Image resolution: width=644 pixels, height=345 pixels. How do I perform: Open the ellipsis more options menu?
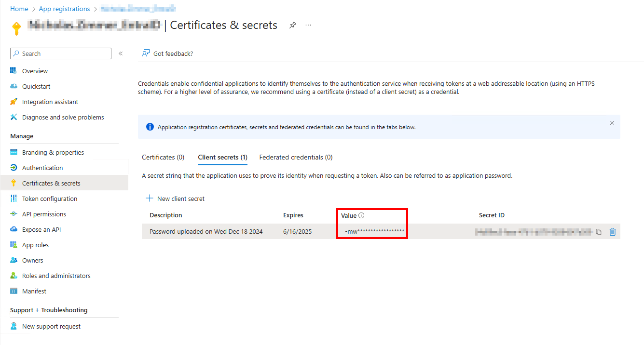[x=308, y=25]
